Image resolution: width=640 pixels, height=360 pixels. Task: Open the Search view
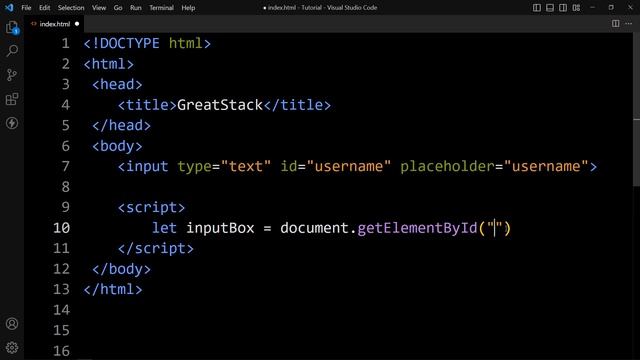click(x=12, y=51)
